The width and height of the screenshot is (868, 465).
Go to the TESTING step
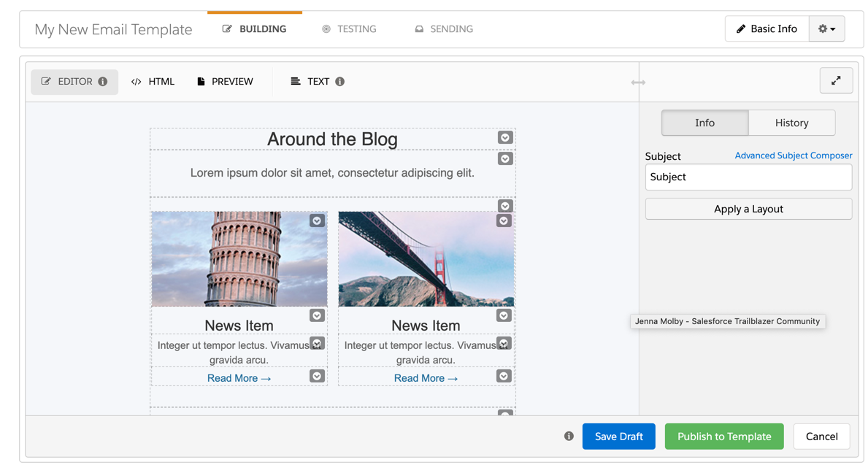click(349, 29)
